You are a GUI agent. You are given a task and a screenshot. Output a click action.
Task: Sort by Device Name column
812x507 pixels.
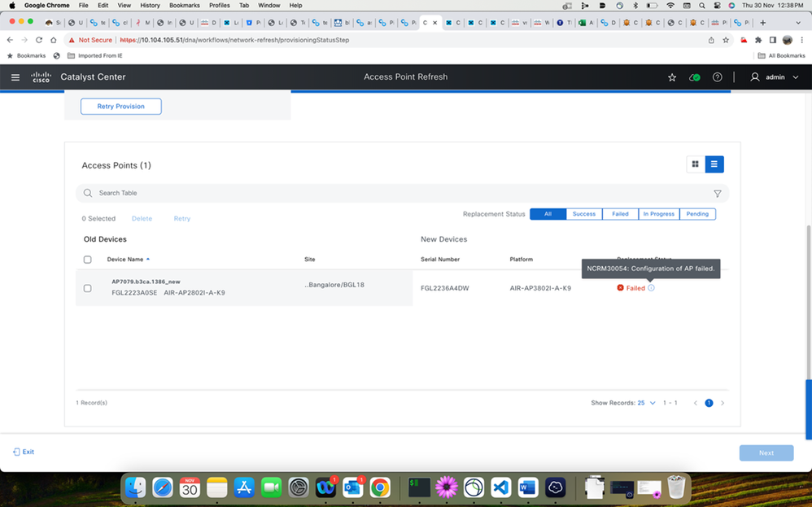(x=128, y=260)
